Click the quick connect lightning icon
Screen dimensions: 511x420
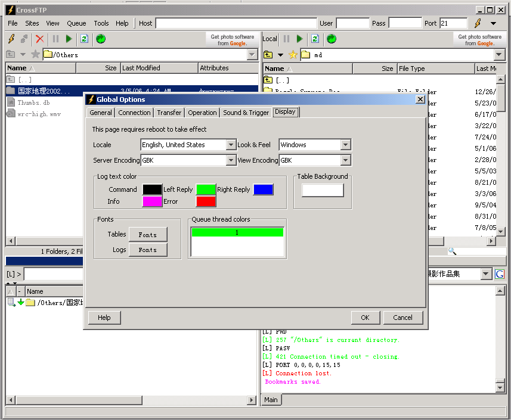click(x=478, y=23)
